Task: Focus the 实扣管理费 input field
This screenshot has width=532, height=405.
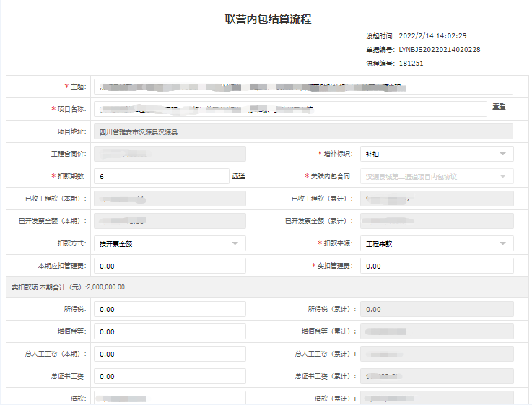Action: [x=436, y=266]
